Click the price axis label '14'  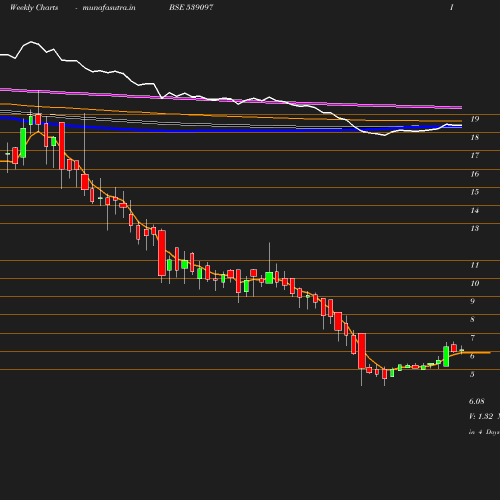475,210
